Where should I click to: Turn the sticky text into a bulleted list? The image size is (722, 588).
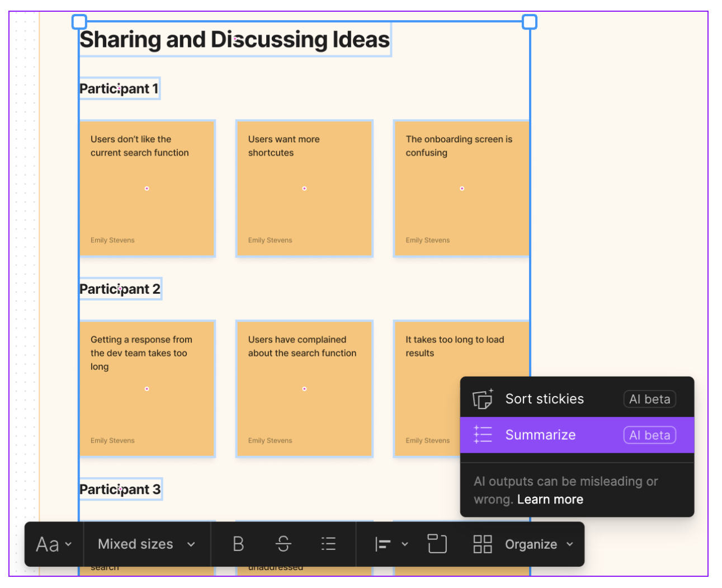328,544
